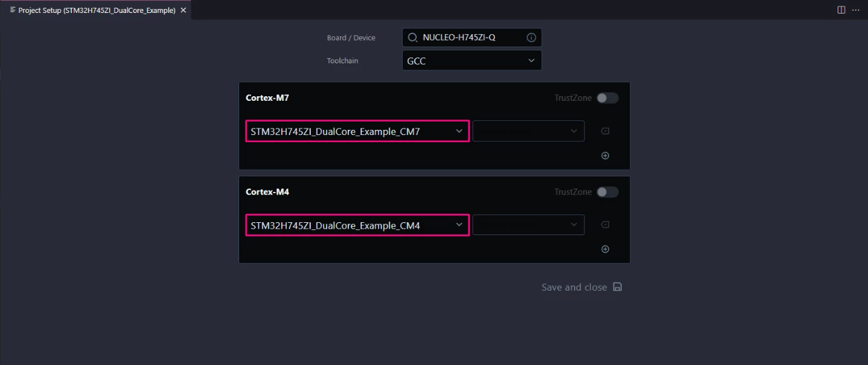The image size is (868, 365).
Task: Click the Board / Device label
Action: point(351,38)
